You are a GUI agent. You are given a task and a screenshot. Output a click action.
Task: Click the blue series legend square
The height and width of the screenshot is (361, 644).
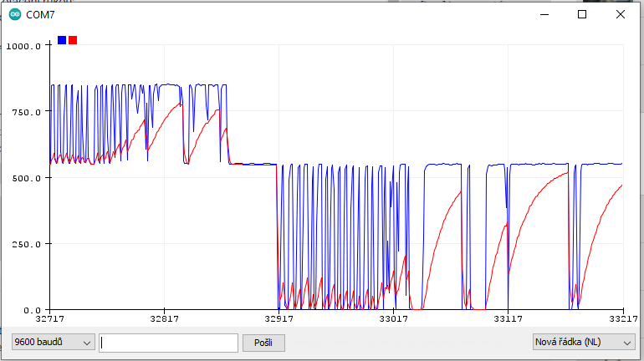(62, 40)
